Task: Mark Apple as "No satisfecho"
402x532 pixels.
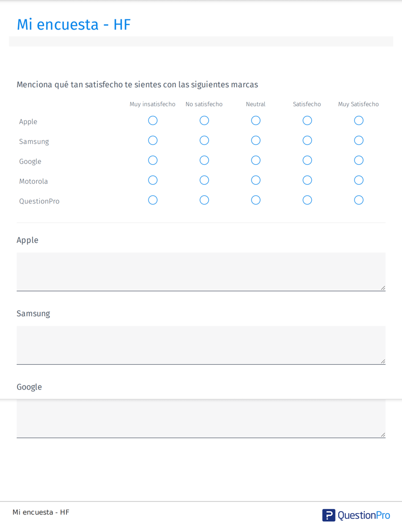Action: 204,120
